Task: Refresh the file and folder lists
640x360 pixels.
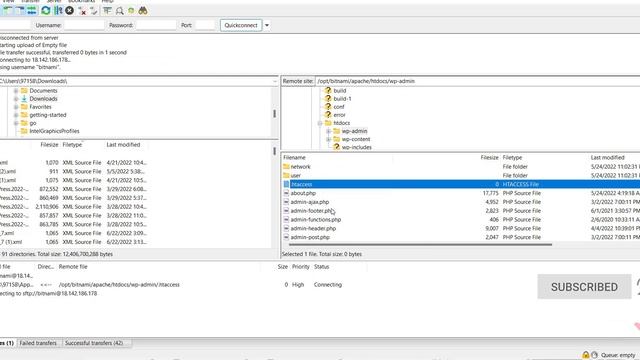Action: [x=46, y=11]
